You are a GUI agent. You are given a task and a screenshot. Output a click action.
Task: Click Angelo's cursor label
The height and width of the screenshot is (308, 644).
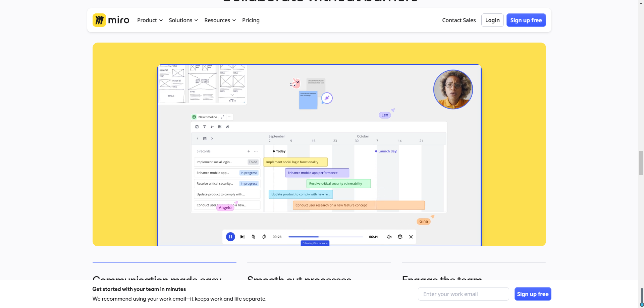click(x=225, y=207)
